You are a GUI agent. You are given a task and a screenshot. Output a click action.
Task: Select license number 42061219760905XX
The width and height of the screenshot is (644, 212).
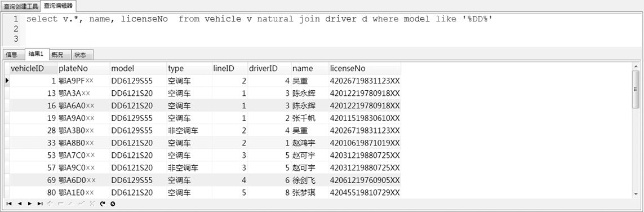[365, 180]
